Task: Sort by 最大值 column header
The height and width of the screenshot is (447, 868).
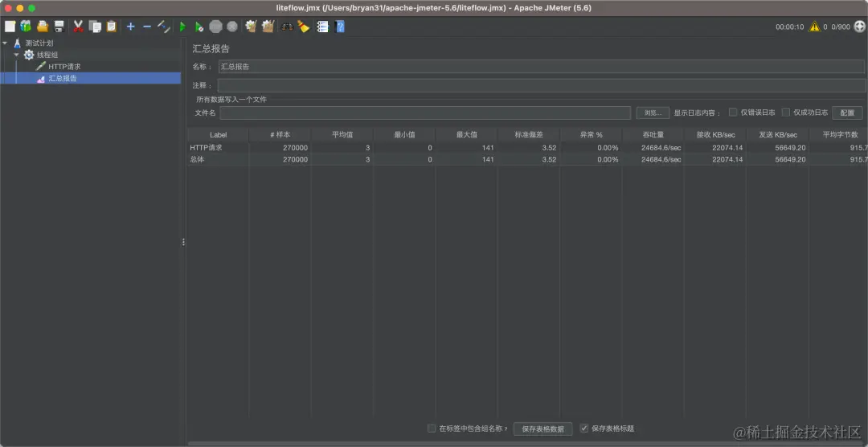Action: [x=466, y=134]
